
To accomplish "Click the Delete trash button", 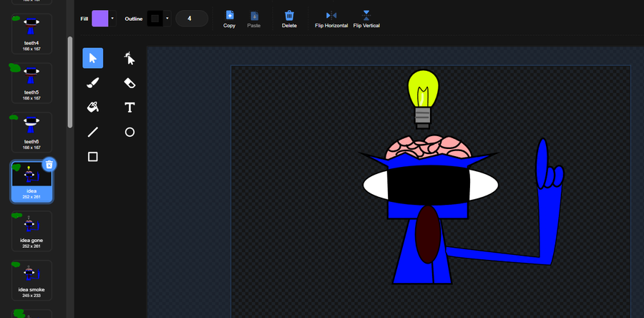I will point(289,19).
